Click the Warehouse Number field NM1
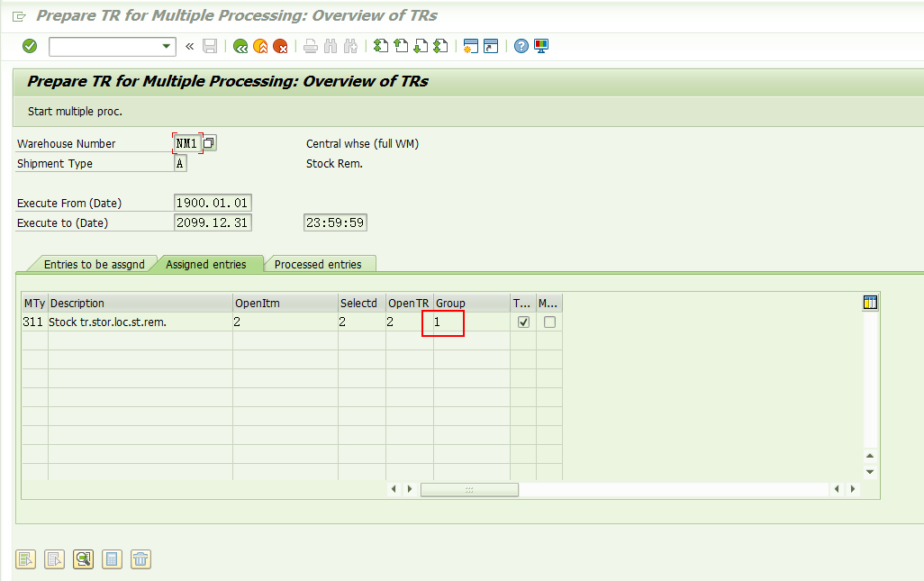The image size is (924, 581). [x=187, y=143]
